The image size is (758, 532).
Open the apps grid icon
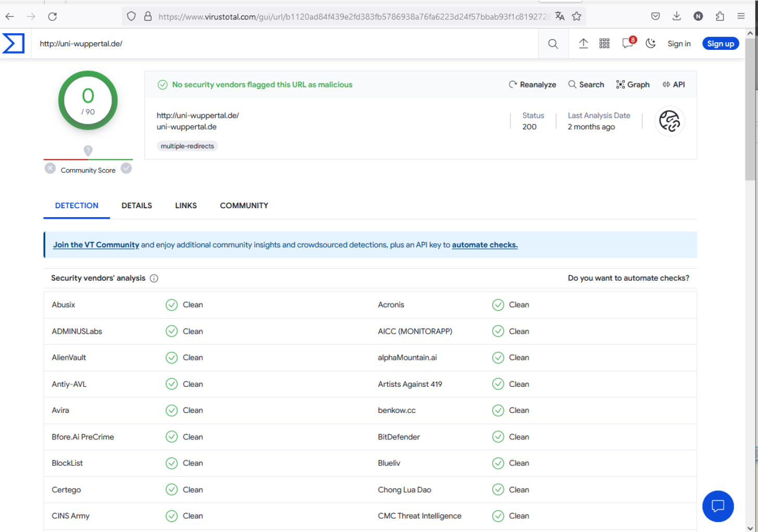pos(604,44)
